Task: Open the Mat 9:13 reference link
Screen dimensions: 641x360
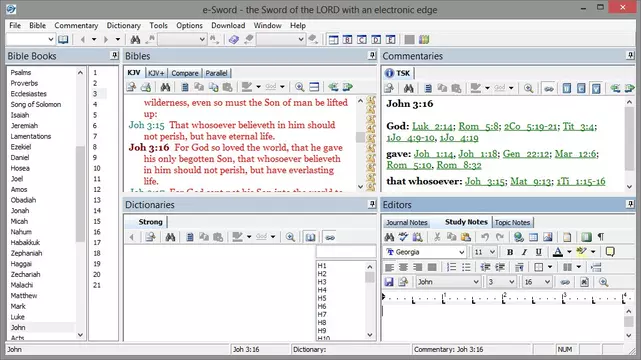Action: (x=531, y=181)
